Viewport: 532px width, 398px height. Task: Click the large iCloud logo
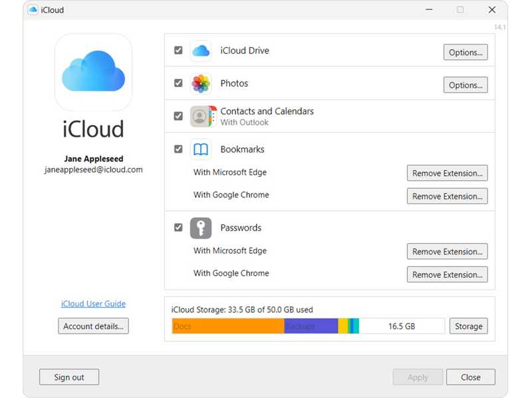[93, 72]
